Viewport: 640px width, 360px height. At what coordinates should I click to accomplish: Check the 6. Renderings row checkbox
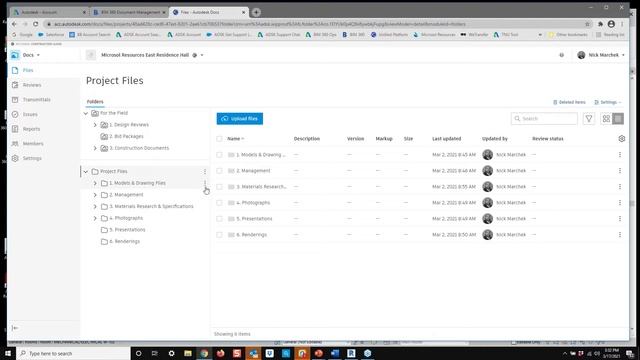pos(219,235)
